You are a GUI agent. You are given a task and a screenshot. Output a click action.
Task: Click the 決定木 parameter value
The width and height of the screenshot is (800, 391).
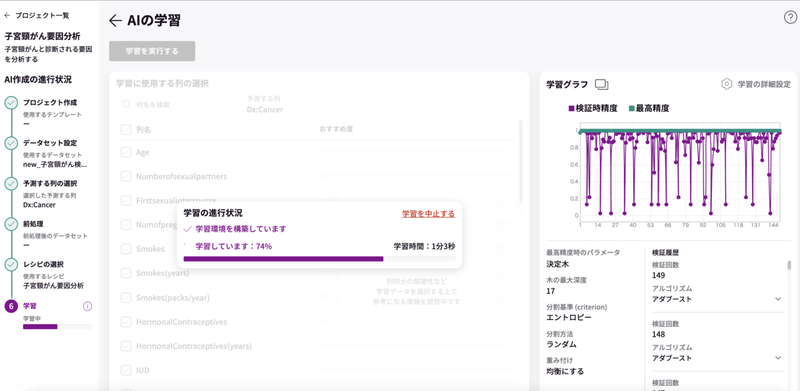pyautogui.click(x=558, y=264)
